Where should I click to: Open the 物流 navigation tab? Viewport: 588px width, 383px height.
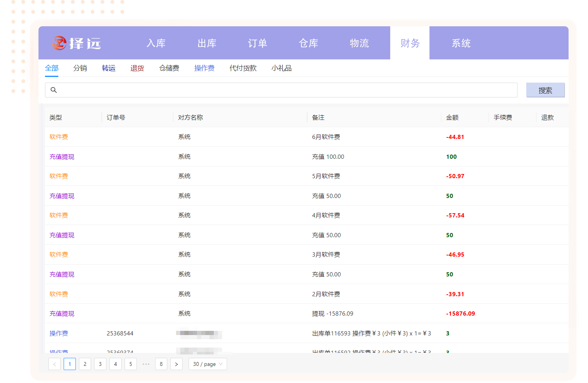tap(359, 43)
